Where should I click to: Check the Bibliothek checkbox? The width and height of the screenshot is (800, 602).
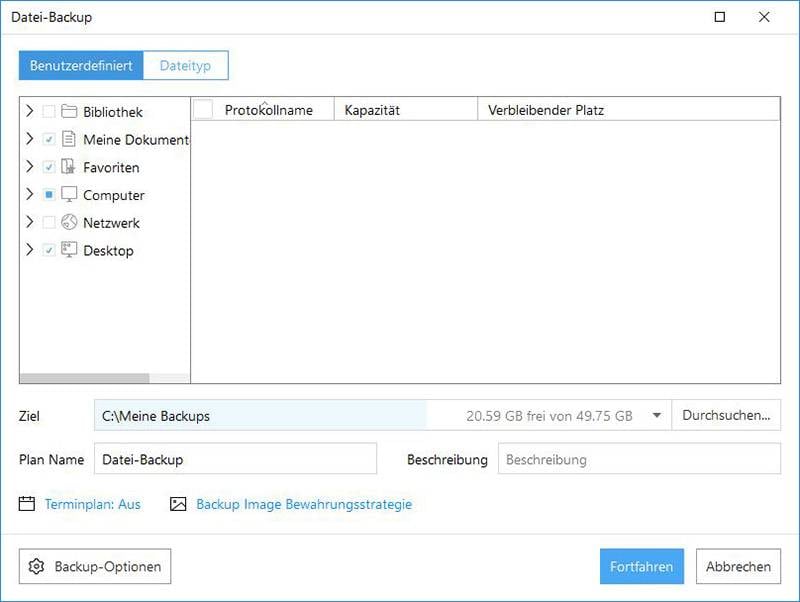(x=49, y=112)
